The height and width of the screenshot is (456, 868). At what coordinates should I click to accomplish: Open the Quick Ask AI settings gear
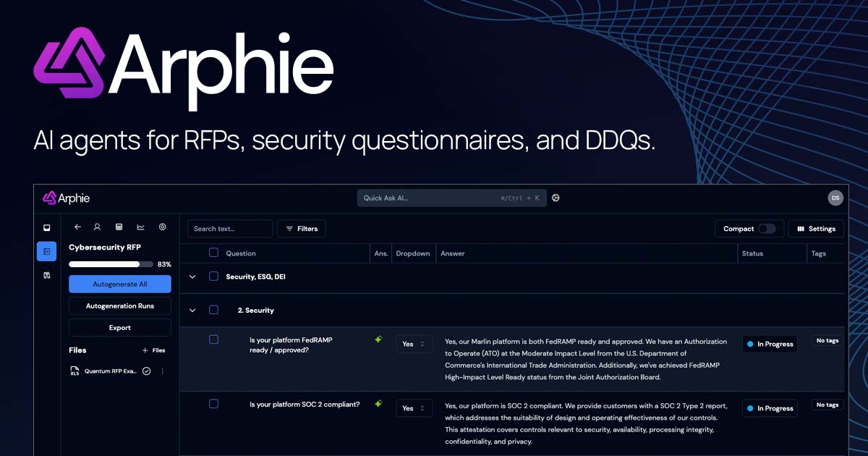pyautogui.click(x=556, y=197)
